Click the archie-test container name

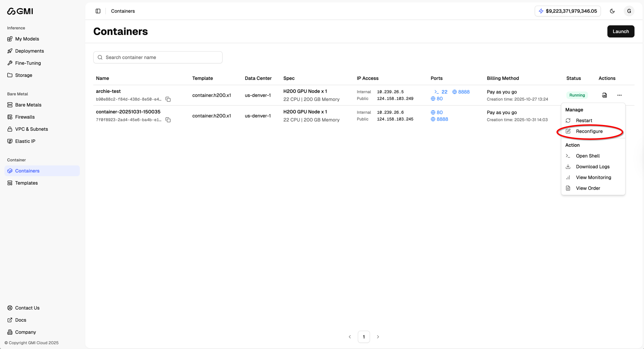(108, 91)
